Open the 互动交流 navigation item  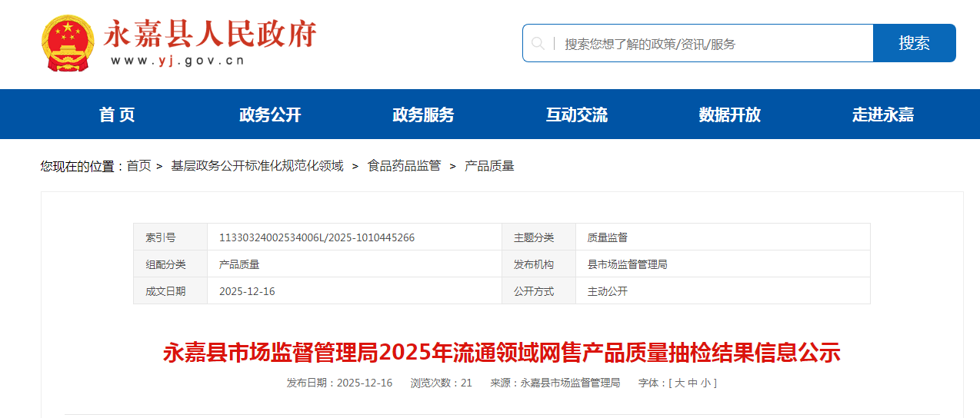pos(577,114)
